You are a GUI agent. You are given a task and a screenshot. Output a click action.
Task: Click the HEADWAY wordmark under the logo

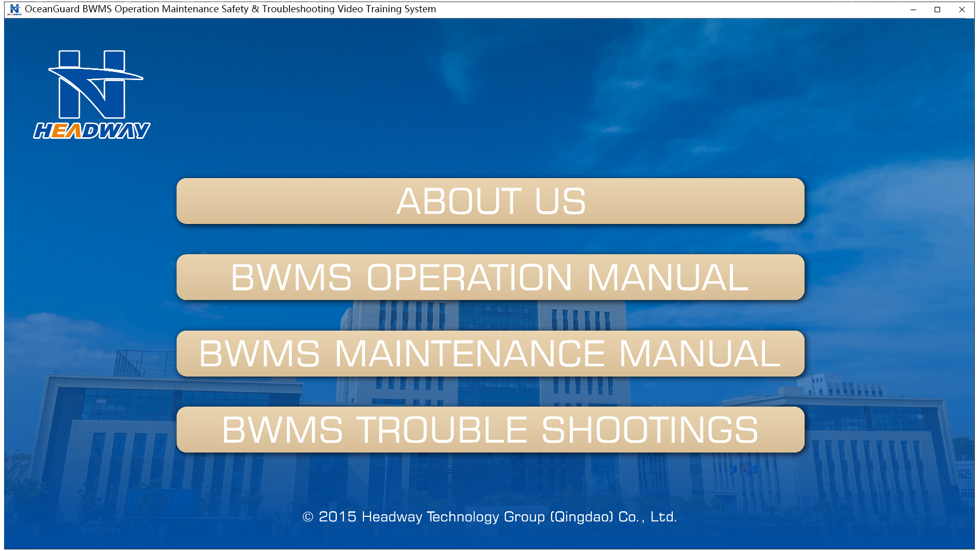(92, 131)
